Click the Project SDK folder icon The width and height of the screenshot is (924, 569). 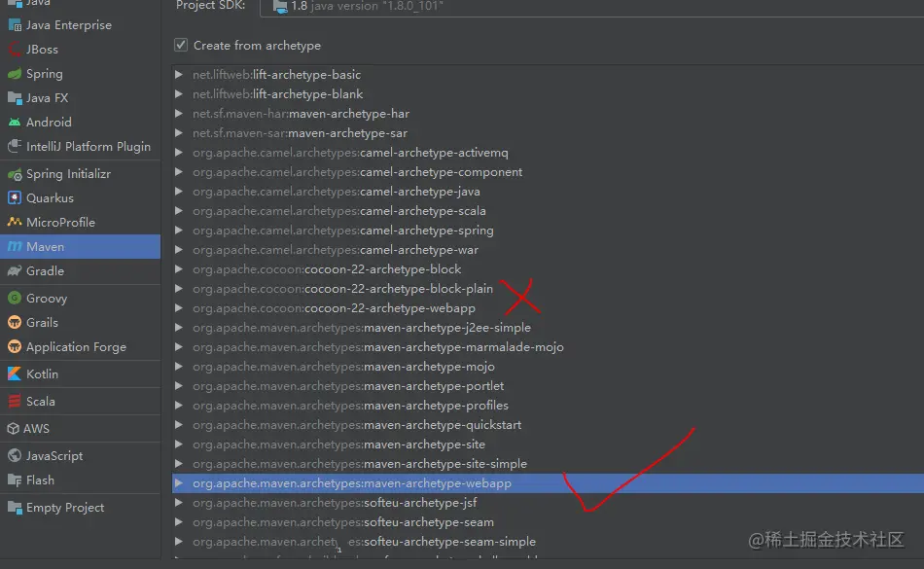tap(280, 7)
